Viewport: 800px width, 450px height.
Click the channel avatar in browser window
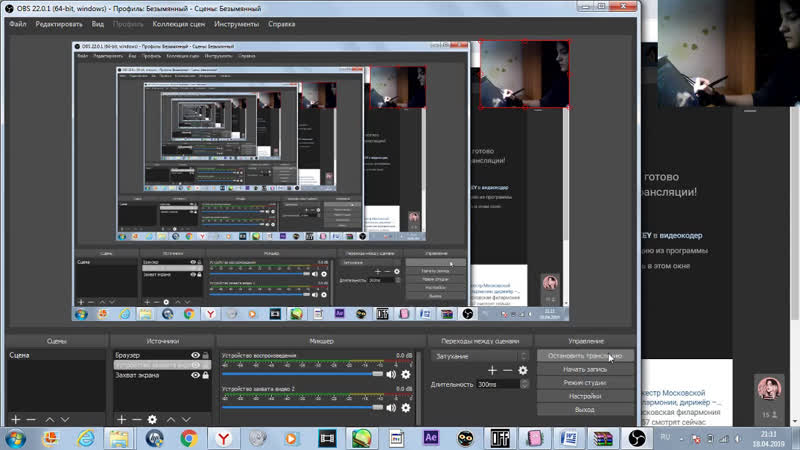pyautogui.click(x=769, y=388)
